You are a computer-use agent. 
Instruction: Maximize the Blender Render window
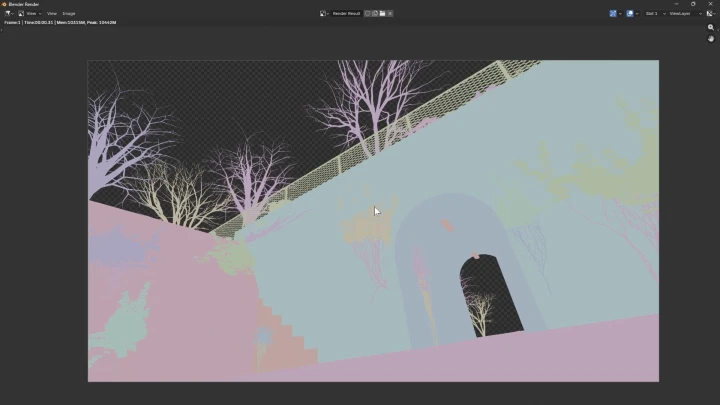pyautogui.click(x=693, y=4)
